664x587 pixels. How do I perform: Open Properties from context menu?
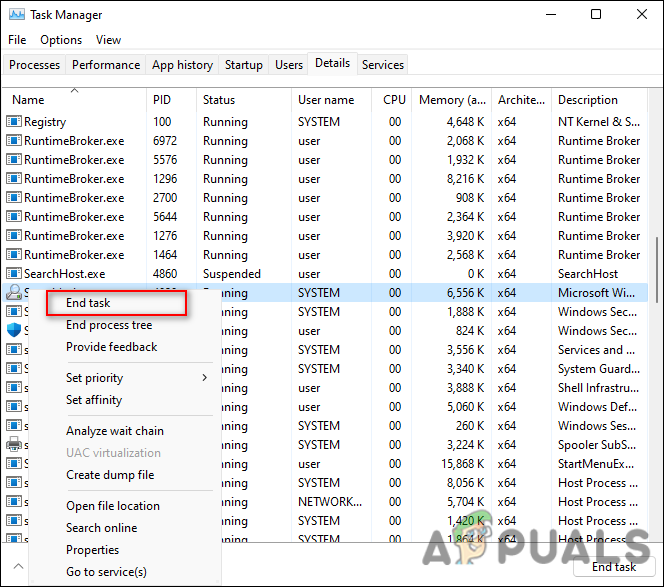[x=92, y=550]
